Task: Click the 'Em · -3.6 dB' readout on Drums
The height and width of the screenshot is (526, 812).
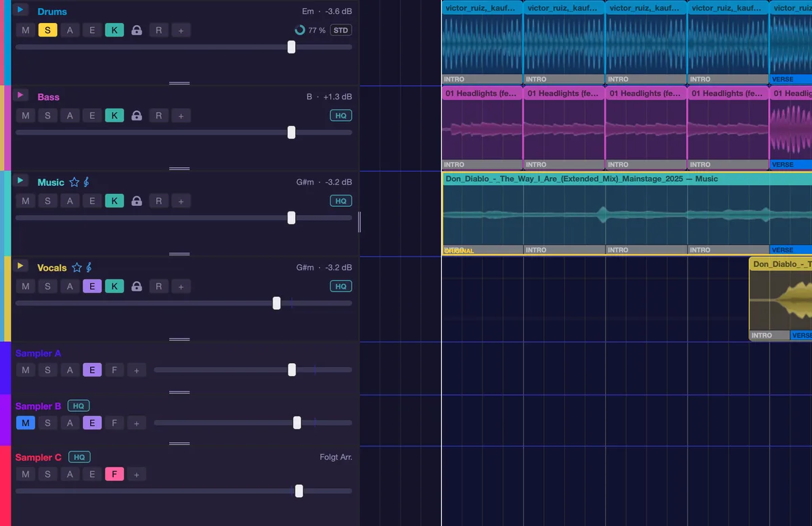Action: [327, 11]
